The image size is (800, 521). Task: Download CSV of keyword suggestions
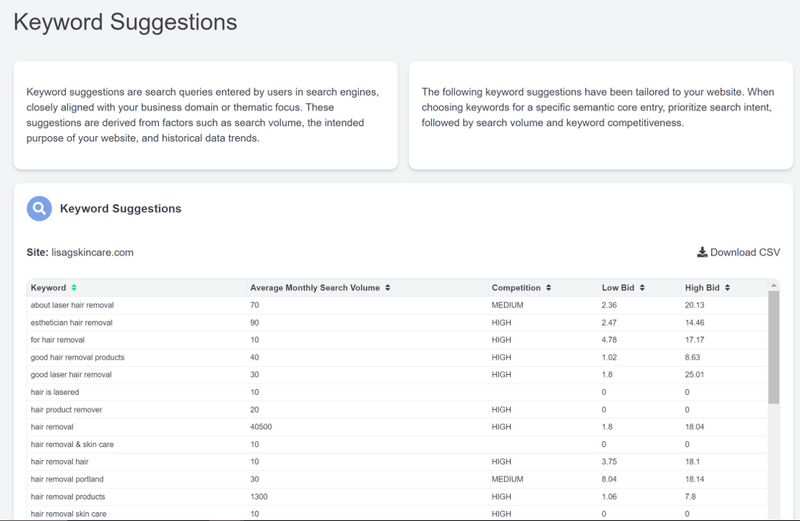tap(738, 252)
